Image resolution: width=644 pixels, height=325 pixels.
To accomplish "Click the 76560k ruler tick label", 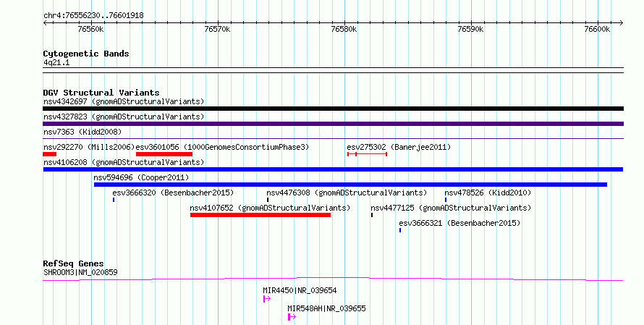I will (90, 30).
